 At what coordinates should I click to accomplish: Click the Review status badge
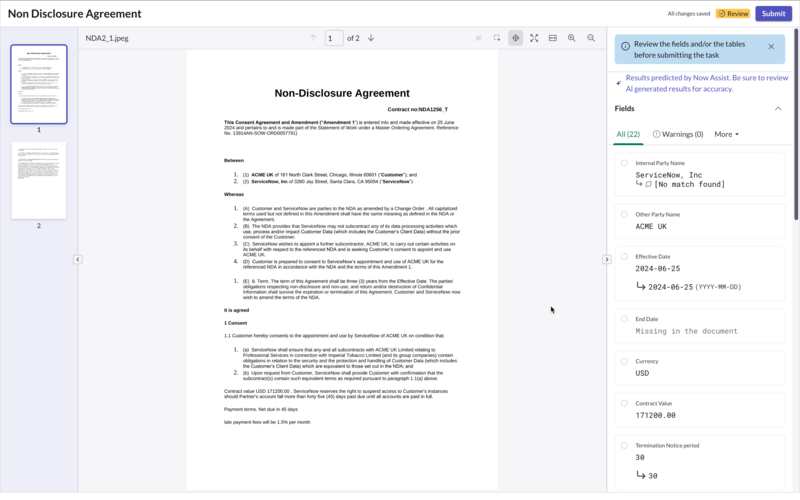[x=733, y=14]
